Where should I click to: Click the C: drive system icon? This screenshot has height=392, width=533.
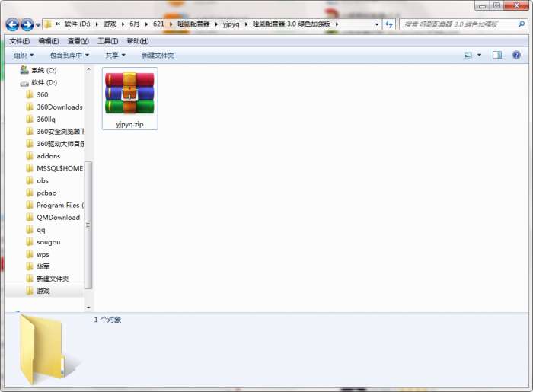point(24,70)
